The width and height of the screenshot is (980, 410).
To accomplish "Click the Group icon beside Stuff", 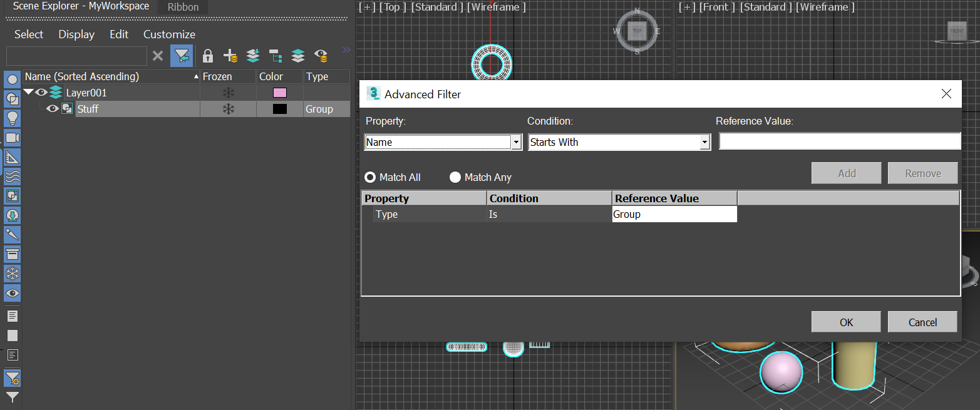I will pyautogui.click(x=67, y=109).
